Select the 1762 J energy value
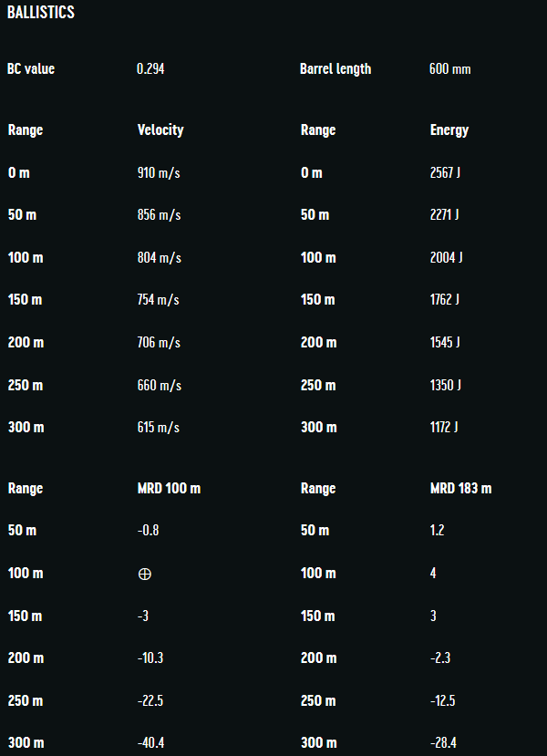Viewport: 547px width, 756px height. coord(445,300)
